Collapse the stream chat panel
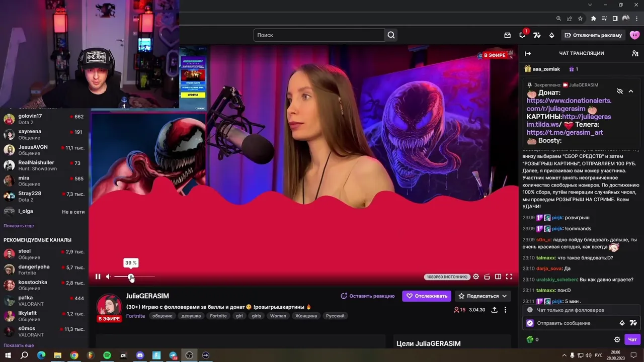644x362 pixels. (x=528, y=53)
